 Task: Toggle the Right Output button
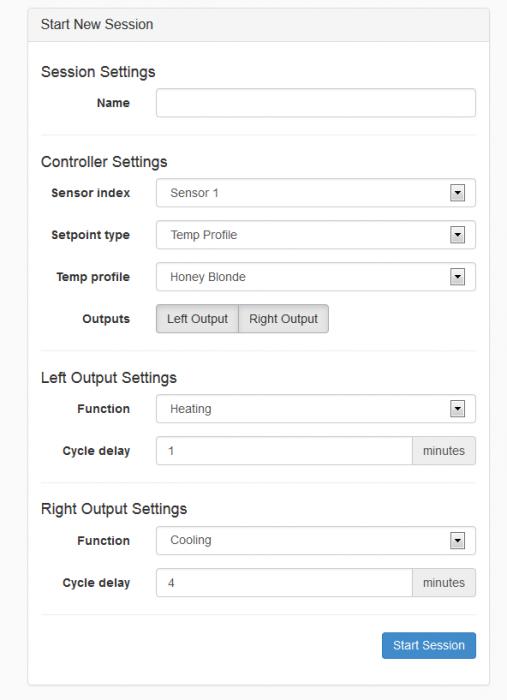(x=283, y=319)
